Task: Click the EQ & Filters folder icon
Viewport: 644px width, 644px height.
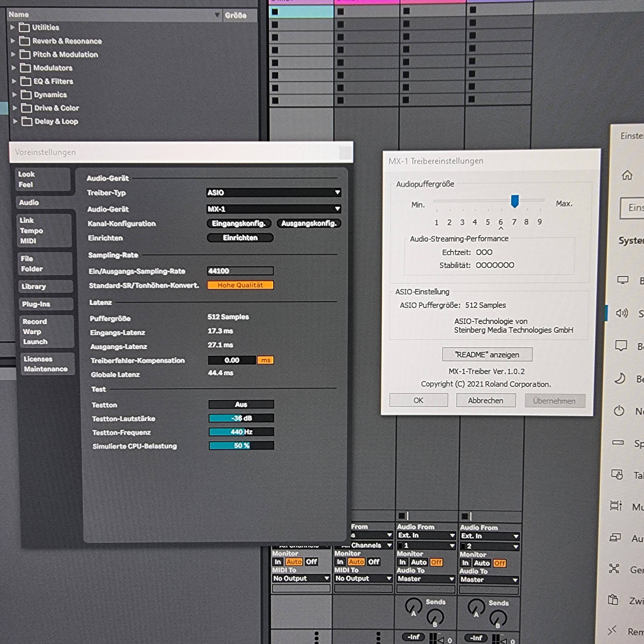Action: click(26, 81)
